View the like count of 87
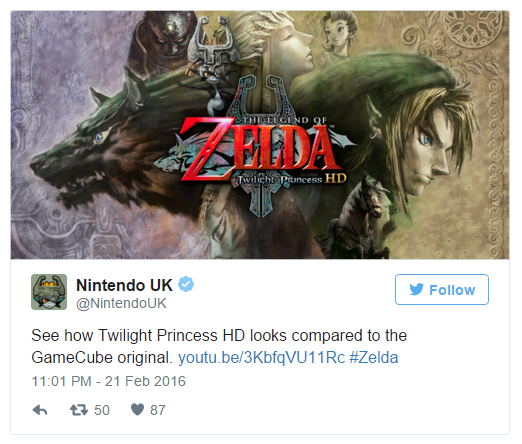The width and height of the screenshot is (522, 444). pos(158,410)
